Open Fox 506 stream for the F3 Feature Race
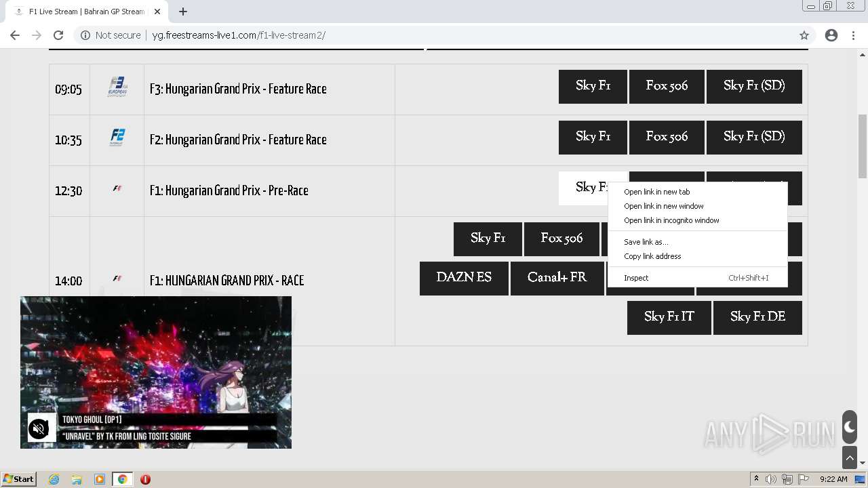Viewport: 868px width, 488px height. pyautogui.click(x=667, y=87)
